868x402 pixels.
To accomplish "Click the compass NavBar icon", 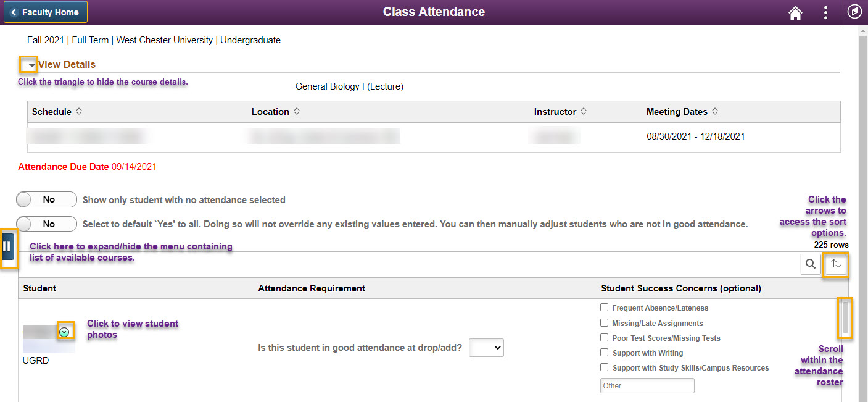I will click(x=854, y=12).
